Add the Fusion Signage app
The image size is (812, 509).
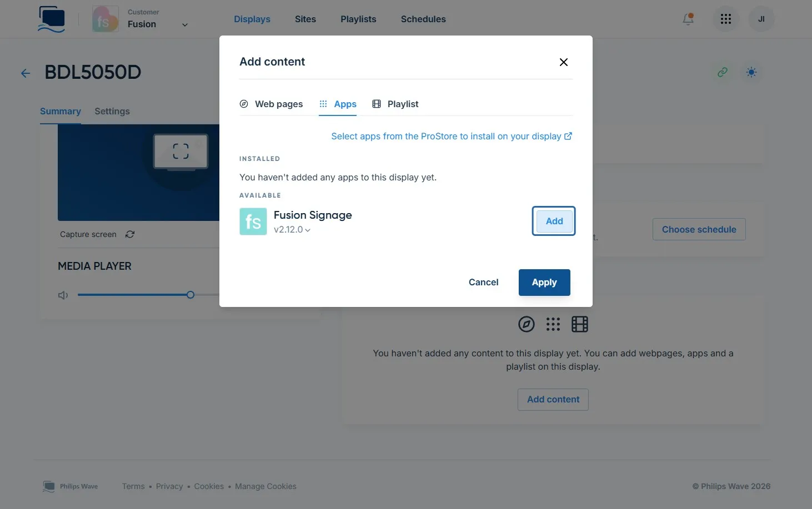click(554, 221)
